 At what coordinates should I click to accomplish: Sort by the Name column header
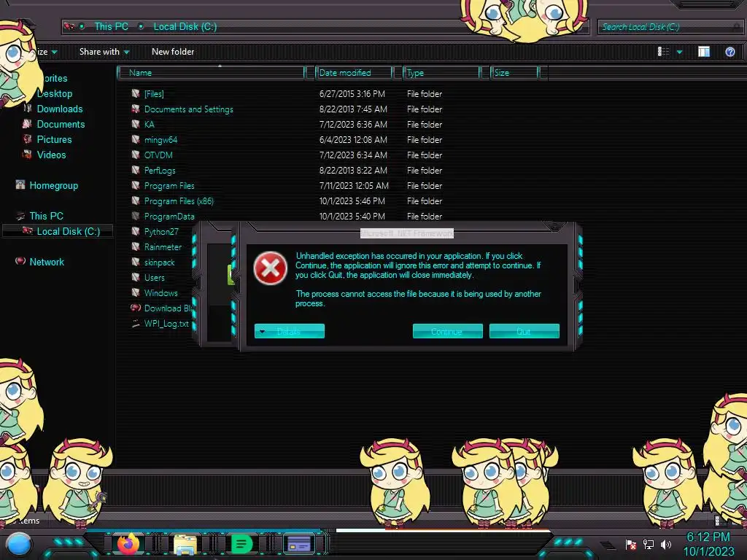pyautogui.click(x=212, y=73)
